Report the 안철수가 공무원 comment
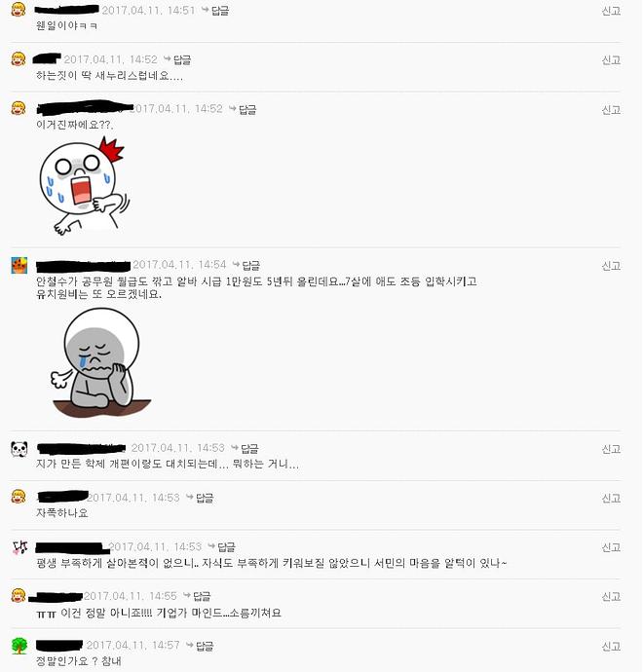The width and height of the screenshot is (643, 672). pos(611,266)
